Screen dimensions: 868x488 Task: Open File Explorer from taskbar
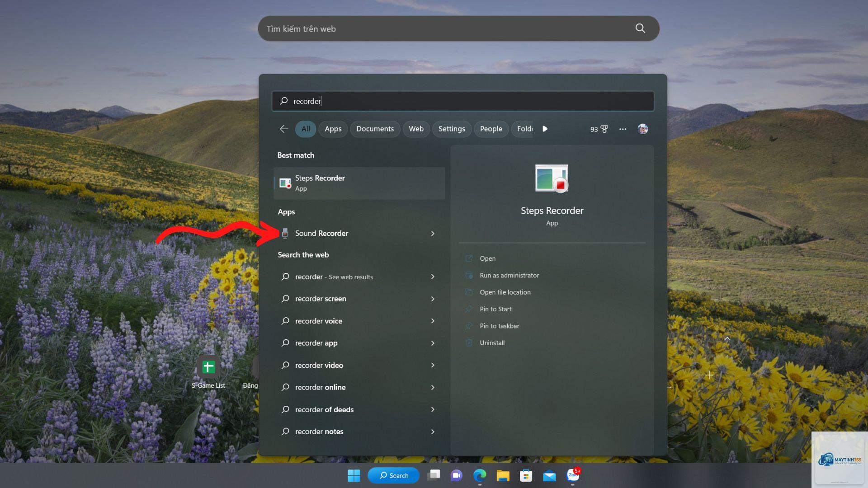click(x=503, y=475)
